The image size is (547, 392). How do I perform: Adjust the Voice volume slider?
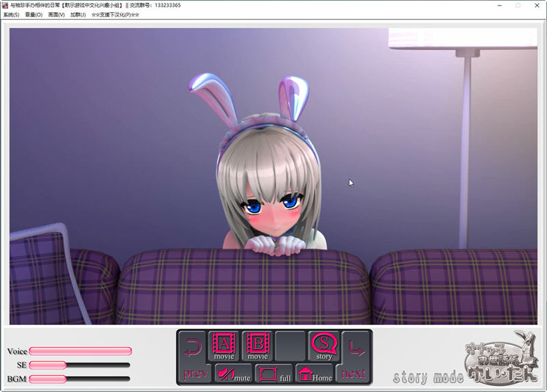[x=80, y=351]
